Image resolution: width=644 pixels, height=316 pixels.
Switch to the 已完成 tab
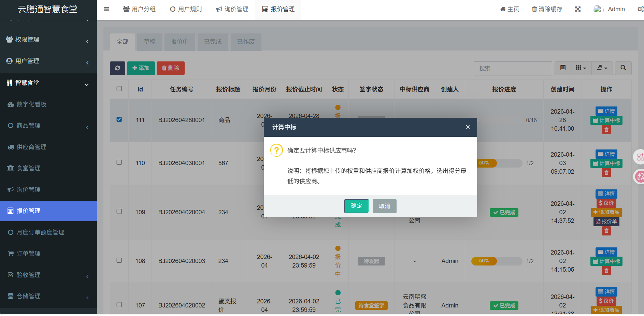[x=213, y=42]
